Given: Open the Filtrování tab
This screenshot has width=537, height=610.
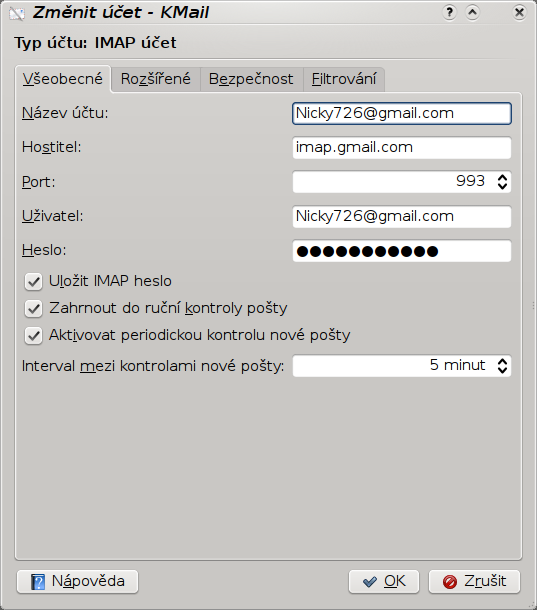Looking at the screenshot, I should 344,79.
